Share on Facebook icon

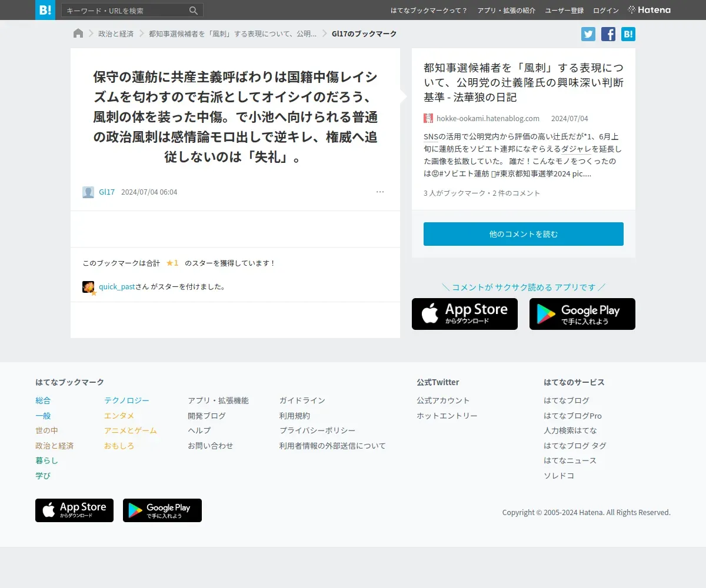pos(608,34)
